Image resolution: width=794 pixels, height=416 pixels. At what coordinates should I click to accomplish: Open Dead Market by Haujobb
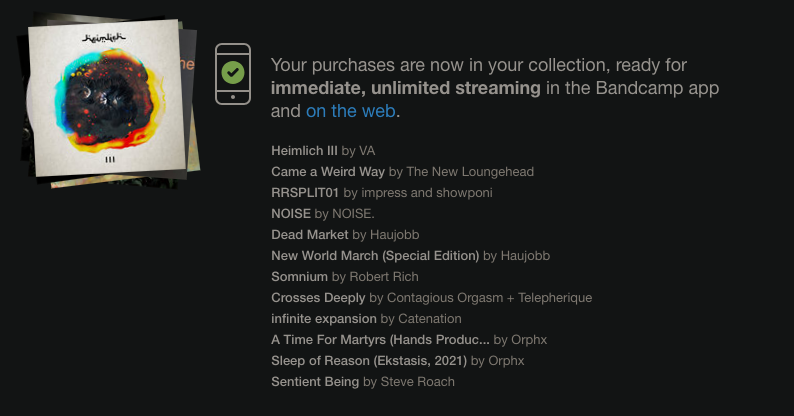(310, 234)
